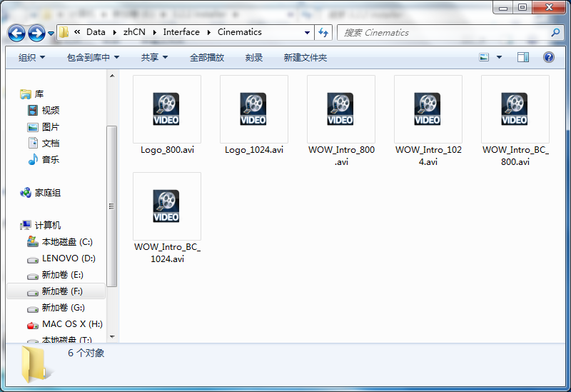This screenshot has height=392, width=571.
Task: Click the 新建文件夹 button
Action: click(305, 57)
